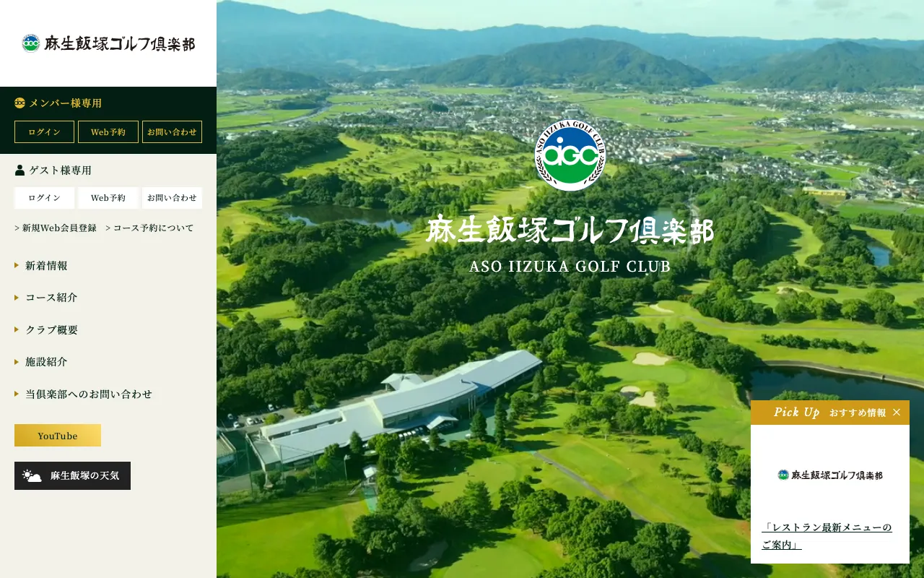Click the ゲスト様専用 heading

coord(60,171)
